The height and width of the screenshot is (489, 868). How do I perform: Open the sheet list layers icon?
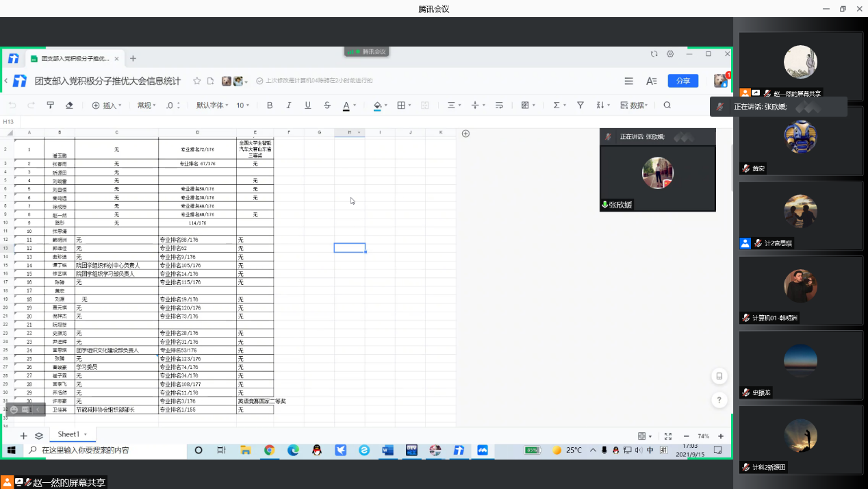(x=39, y=436)
